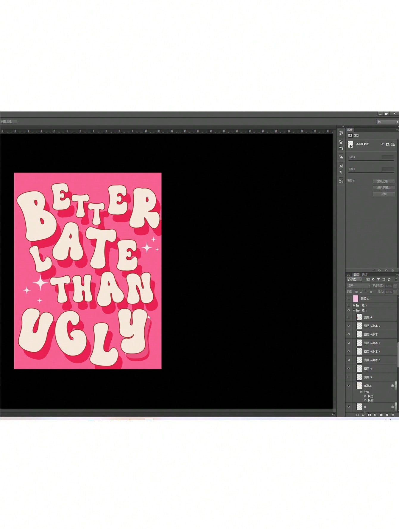The image size is (399, 532).
Task: Open the Character panel icon
Action: pyautogui.click(x=341, y=166)
